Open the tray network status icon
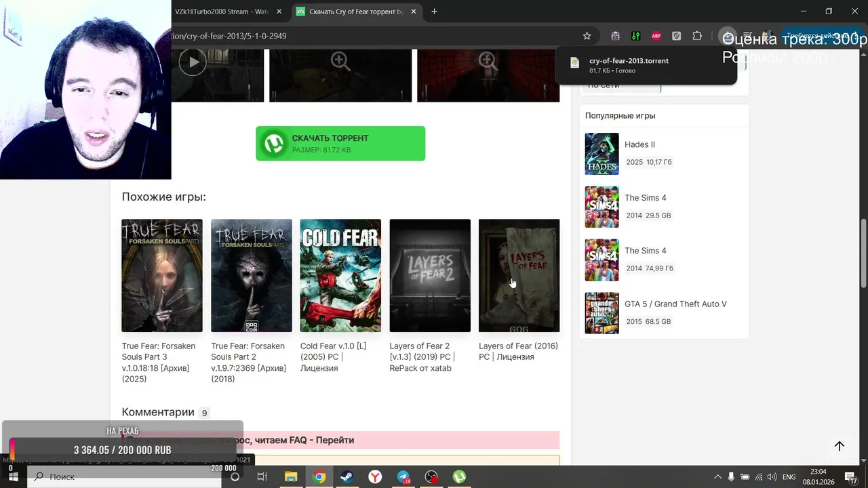Viewport: 868px width, 488px height. point(759,477)
